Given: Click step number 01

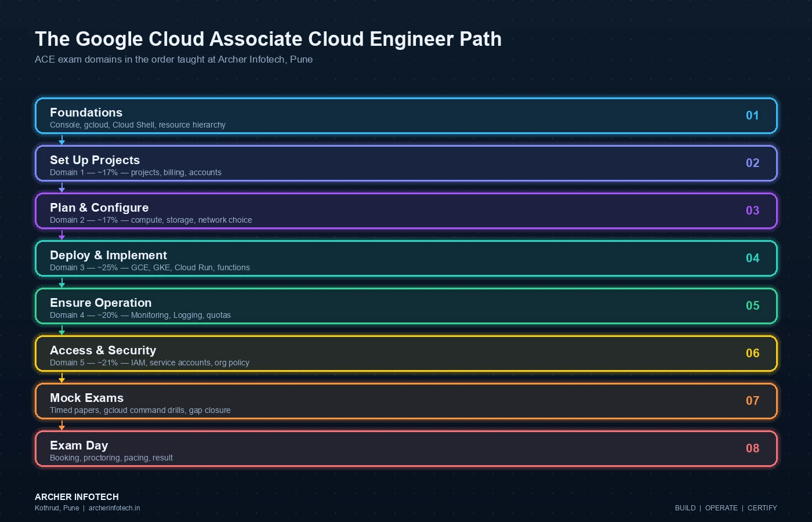Looking at the screenshot, I should pyautogui.click(x=752, y=115).
